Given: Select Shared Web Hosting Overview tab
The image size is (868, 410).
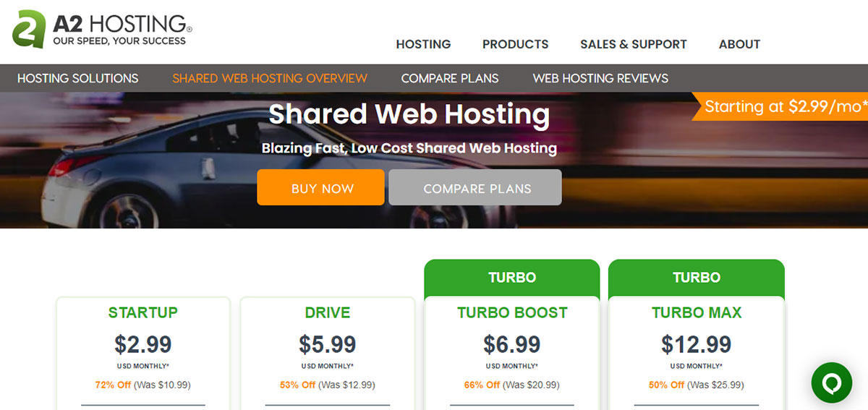Looking at the screenshot, I should (x=270, y=78).
